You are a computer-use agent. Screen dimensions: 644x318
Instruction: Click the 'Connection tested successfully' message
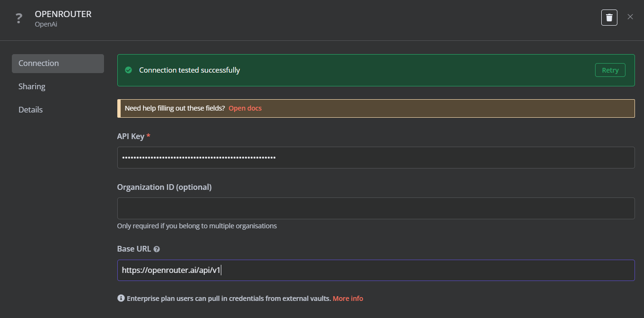[189, 70]
